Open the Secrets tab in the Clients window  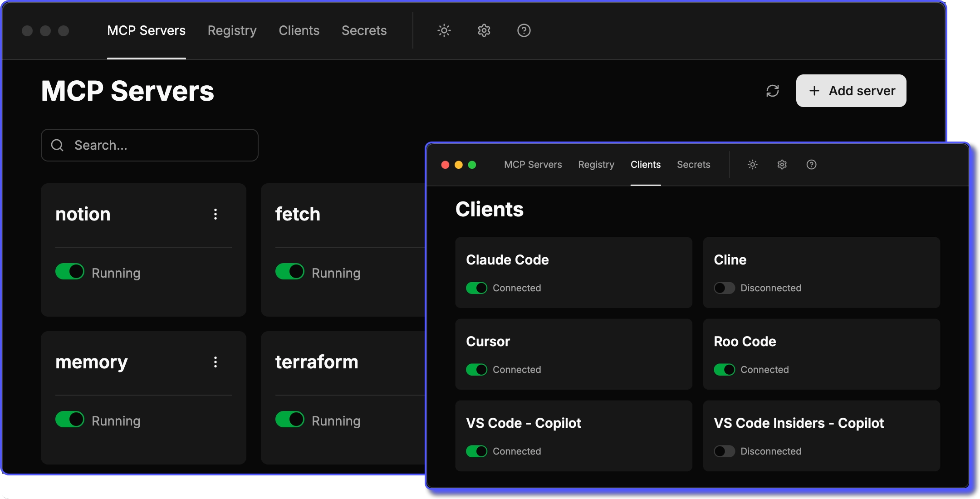point(693,164)
